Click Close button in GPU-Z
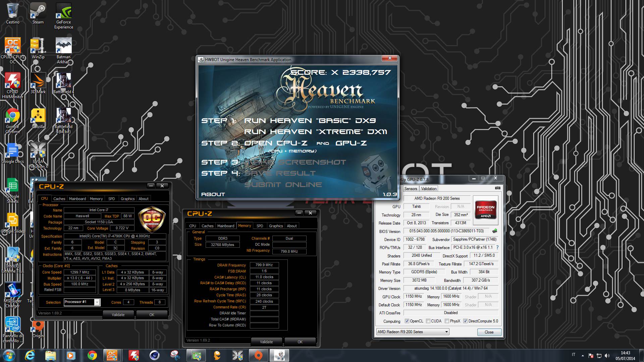Image resolution: width=644 pixels, height=362 pixels. pos(489,332)
